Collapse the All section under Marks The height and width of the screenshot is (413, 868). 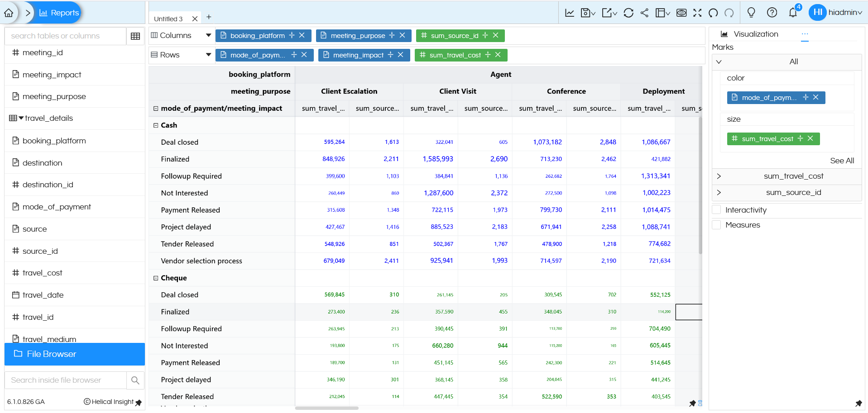(719, 62)
